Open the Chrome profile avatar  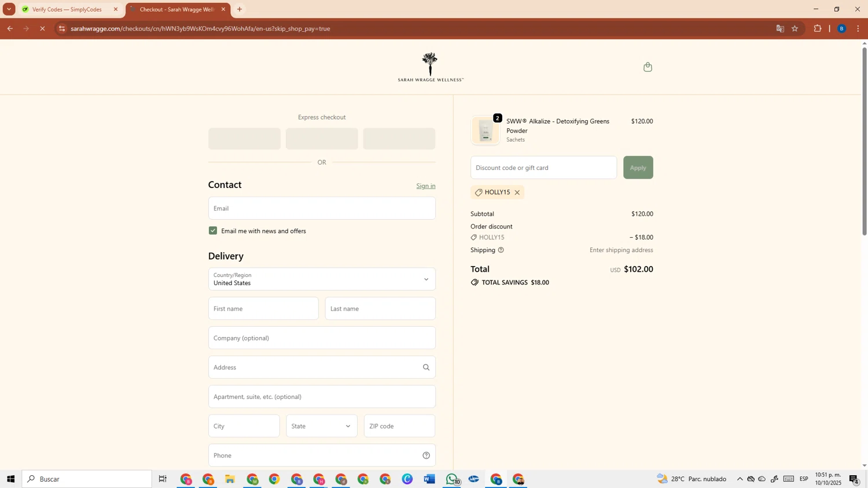(x=842, y=28)
